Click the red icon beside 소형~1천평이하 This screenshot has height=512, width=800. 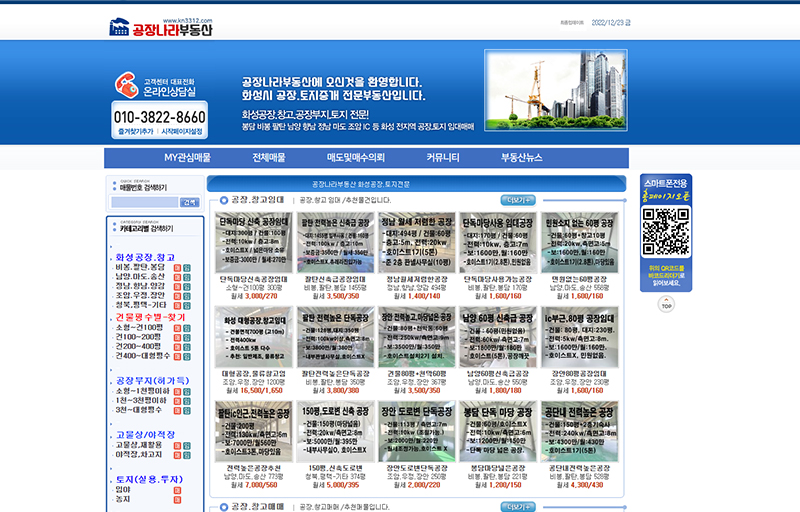point(177,392)
